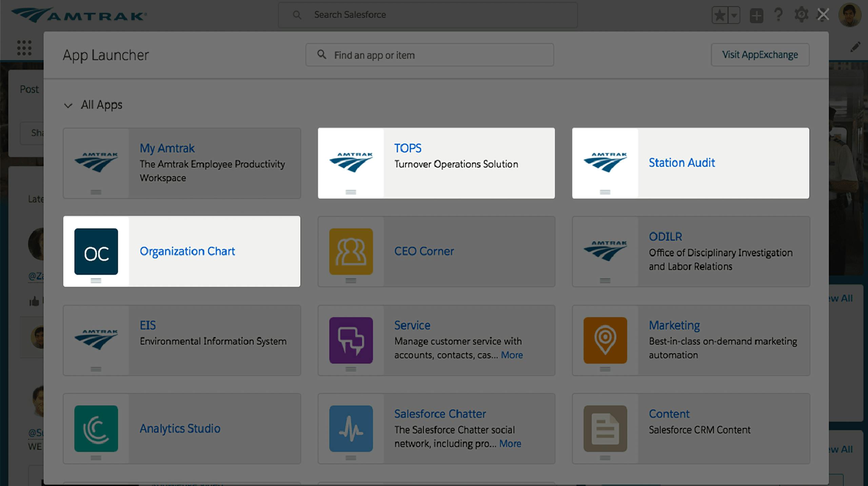Image resolution: width=868 pixels, height=486 pixels.
Task: Open the TOPS app link
Action: 408,148
